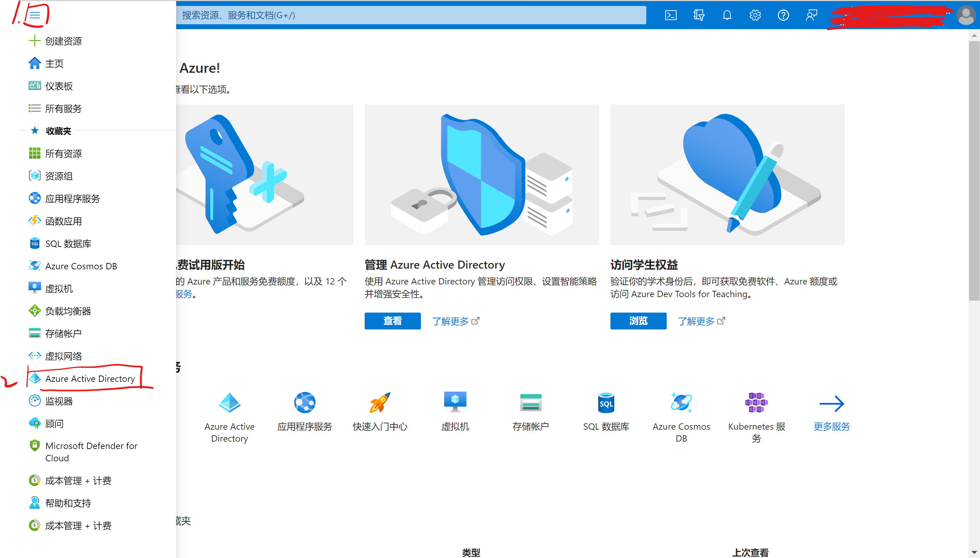Click the account avatar

click(x=966, y=15)
